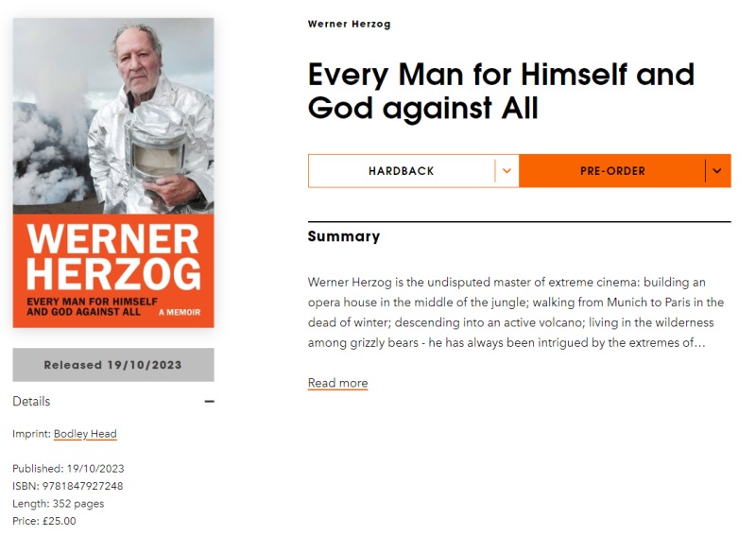Click the Published date line
Viewport: 756px width, 536px height.
(x=68, y=469)
